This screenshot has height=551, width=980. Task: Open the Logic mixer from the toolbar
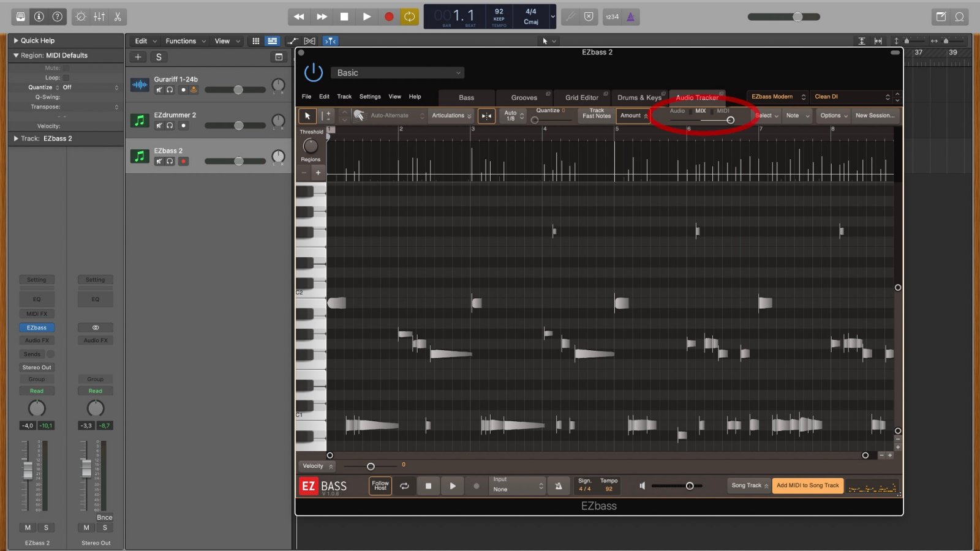(x=99, y=17)
